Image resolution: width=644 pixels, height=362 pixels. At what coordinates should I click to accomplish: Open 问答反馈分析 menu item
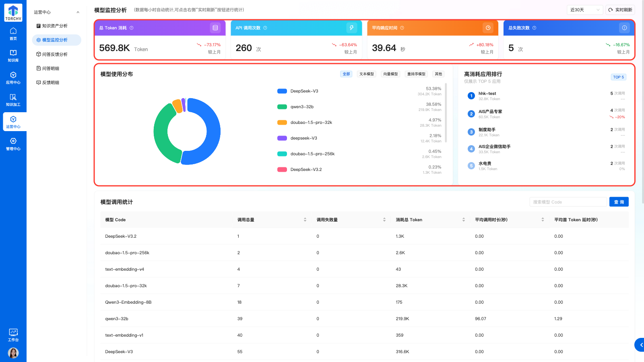click(55, 54)
